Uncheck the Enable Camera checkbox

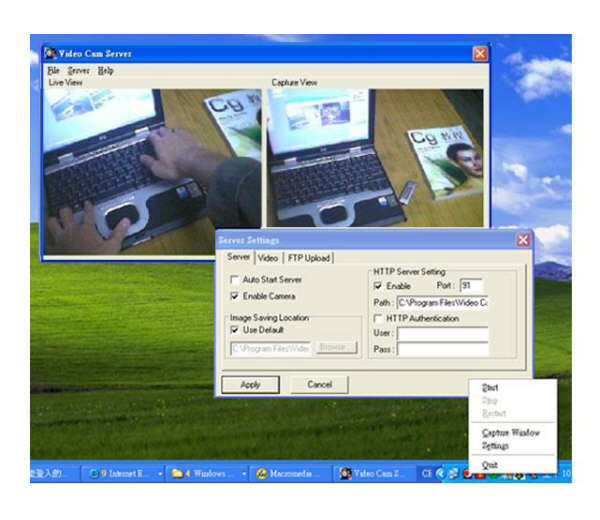[235, 296]
